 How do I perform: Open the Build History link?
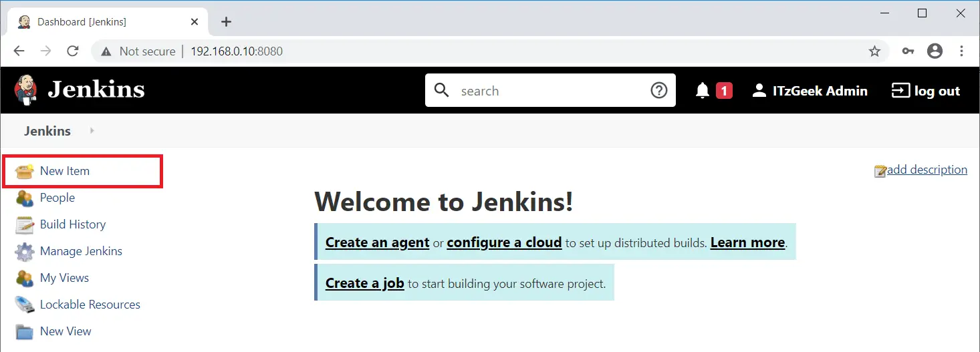[73, 224]
